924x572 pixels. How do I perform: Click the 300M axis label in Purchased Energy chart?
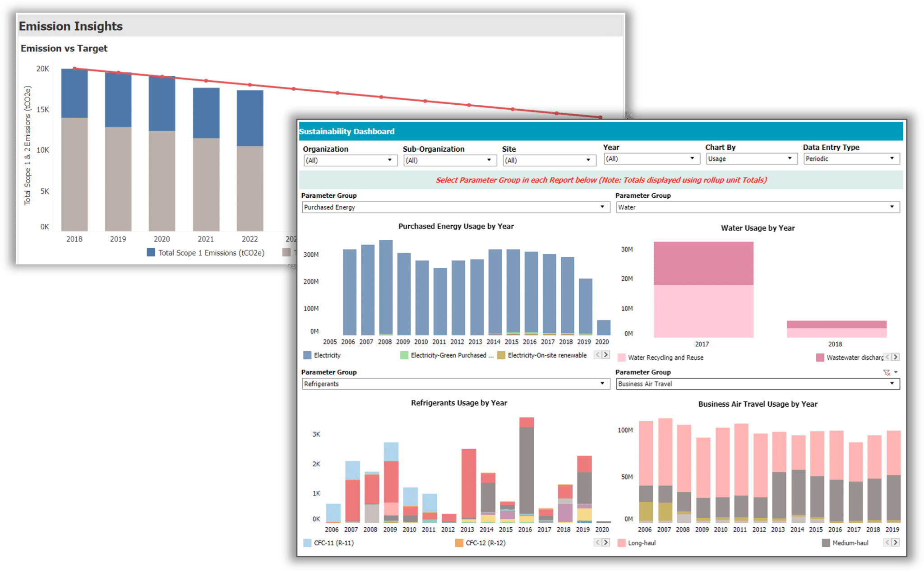[x=311, y=255]
